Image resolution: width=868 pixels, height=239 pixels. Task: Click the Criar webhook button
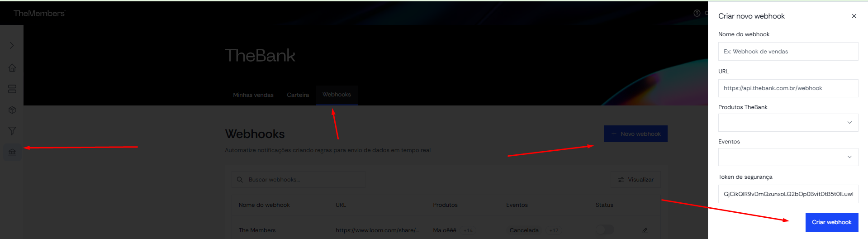point(831,222)
